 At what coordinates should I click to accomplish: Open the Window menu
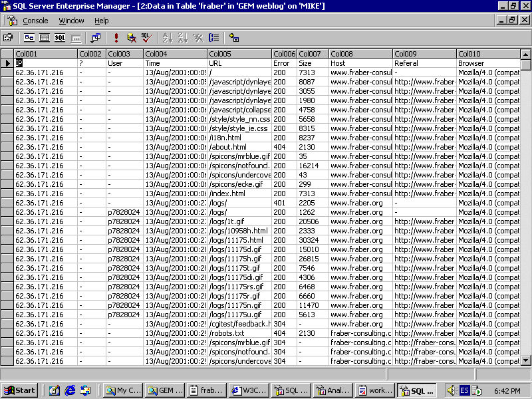[71, 21]
